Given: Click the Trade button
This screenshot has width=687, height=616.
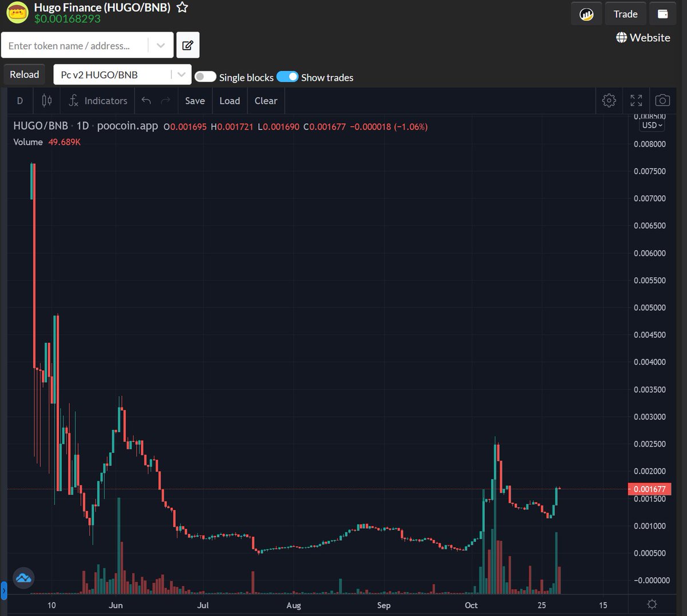Looking at the screenshot, I should tap(625, 13).
